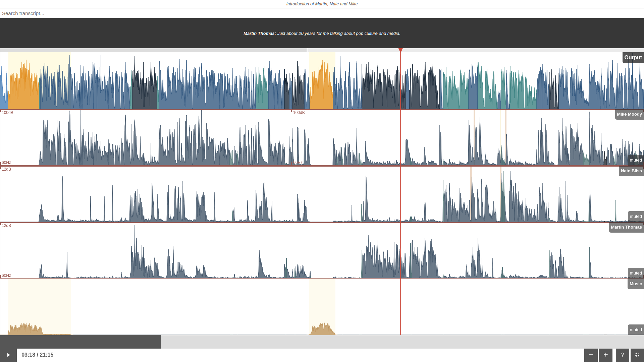Toggle muted on Nate Bliss track
The width and height of the screenshot is (644, 362).
click(636, 217)
